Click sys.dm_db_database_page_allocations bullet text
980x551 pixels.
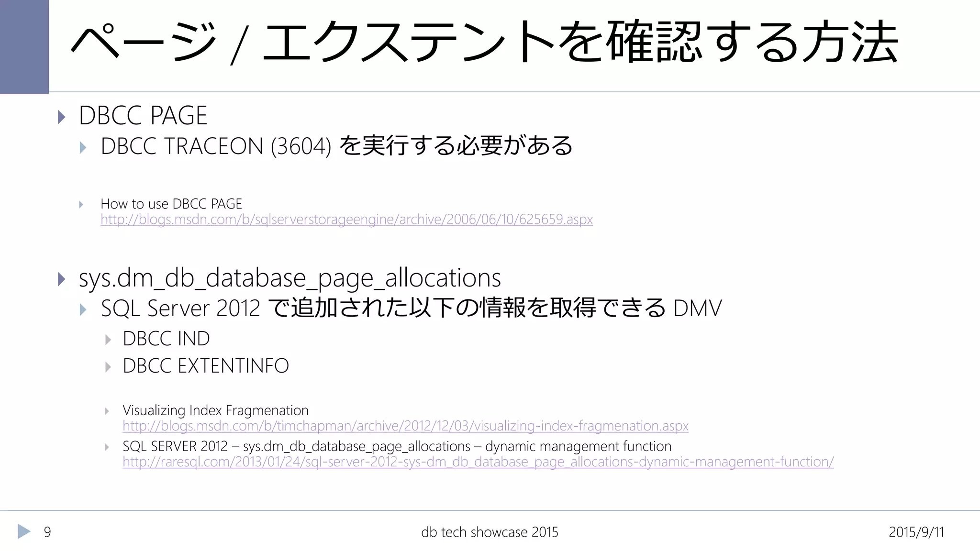point(290,278)
